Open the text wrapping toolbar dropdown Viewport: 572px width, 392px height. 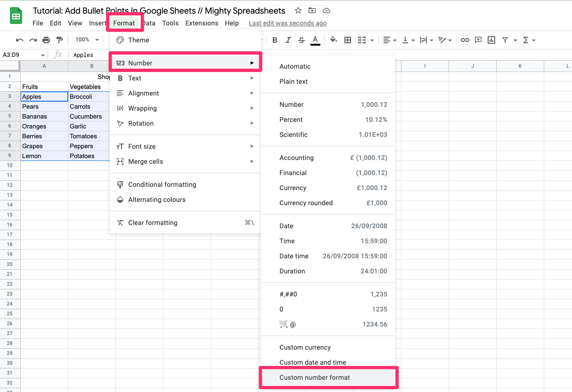pos(426,40)
